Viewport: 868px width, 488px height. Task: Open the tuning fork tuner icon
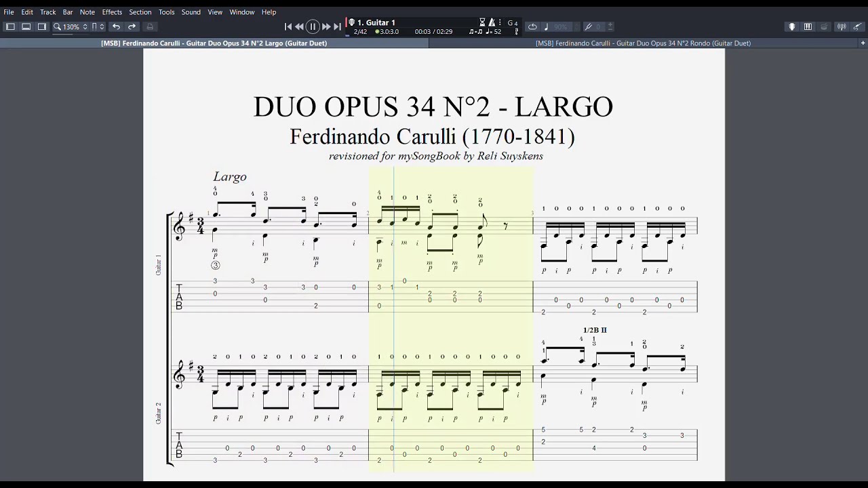pos(517,32)
